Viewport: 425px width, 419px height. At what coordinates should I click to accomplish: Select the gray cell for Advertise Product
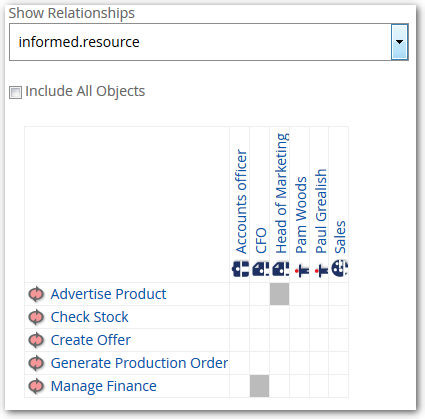[x=279, y=294]
